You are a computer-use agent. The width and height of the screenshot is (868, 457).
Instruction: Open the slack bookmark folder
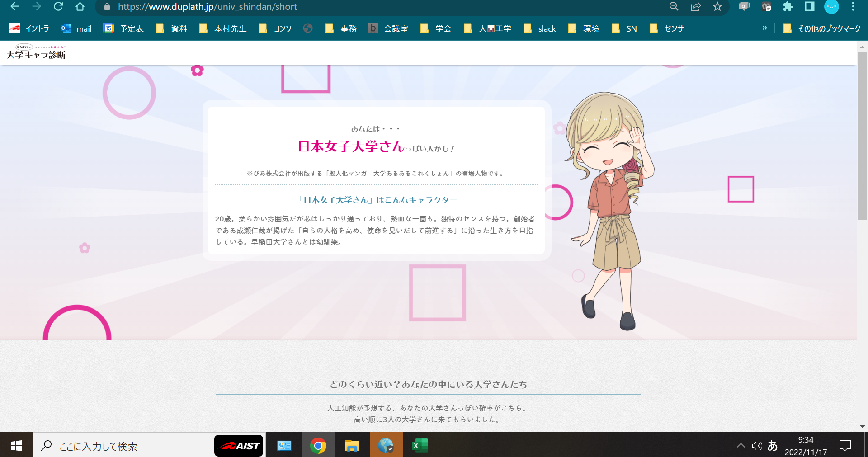pos(539,28)
